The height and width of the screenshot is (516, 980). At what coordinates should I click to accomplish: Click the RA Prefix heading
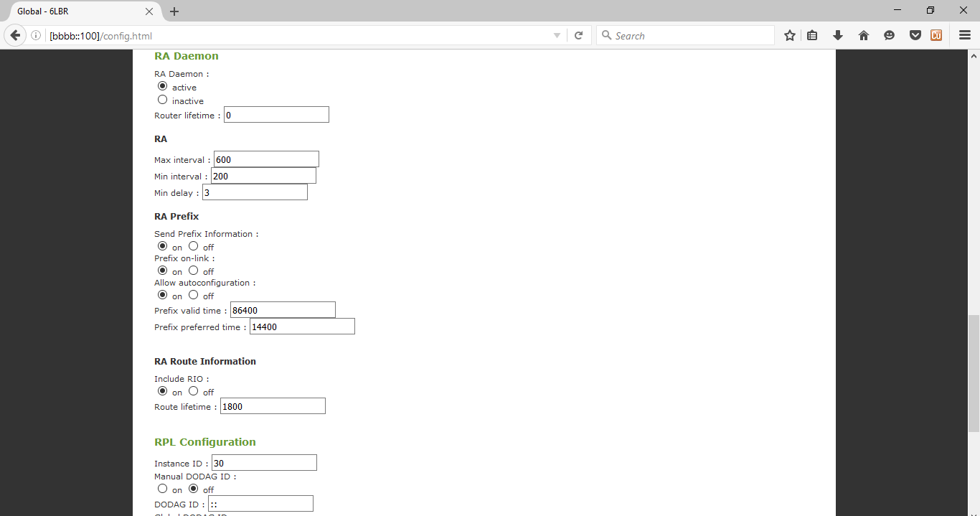click(176, 216)
